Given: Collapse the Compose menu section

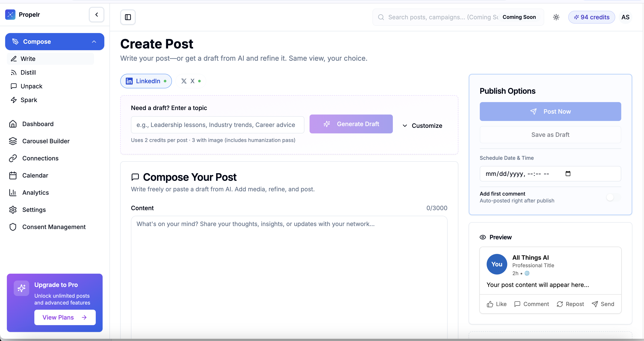Looking at the screenshot, I should click(x=94, y=42).
